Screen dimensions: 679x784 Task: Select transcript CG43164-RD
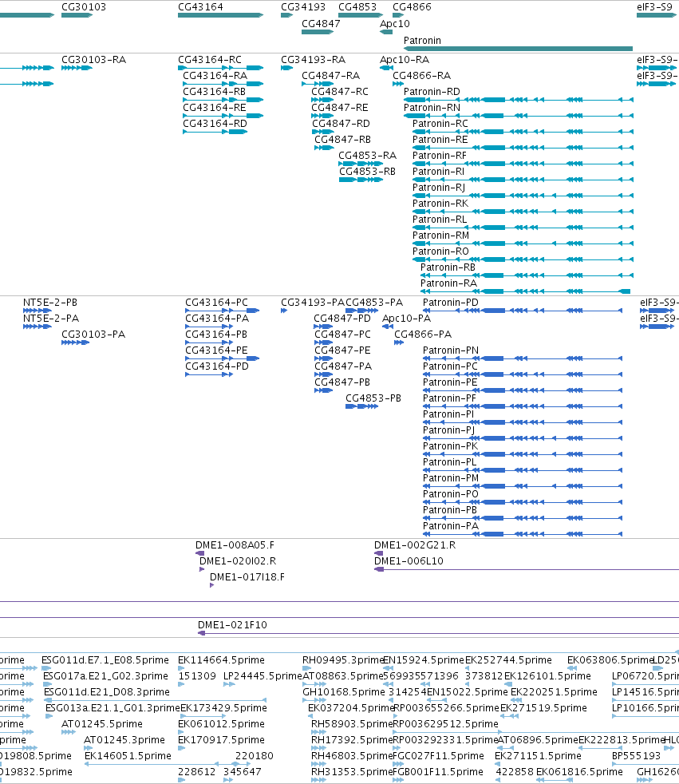(215, 132)
